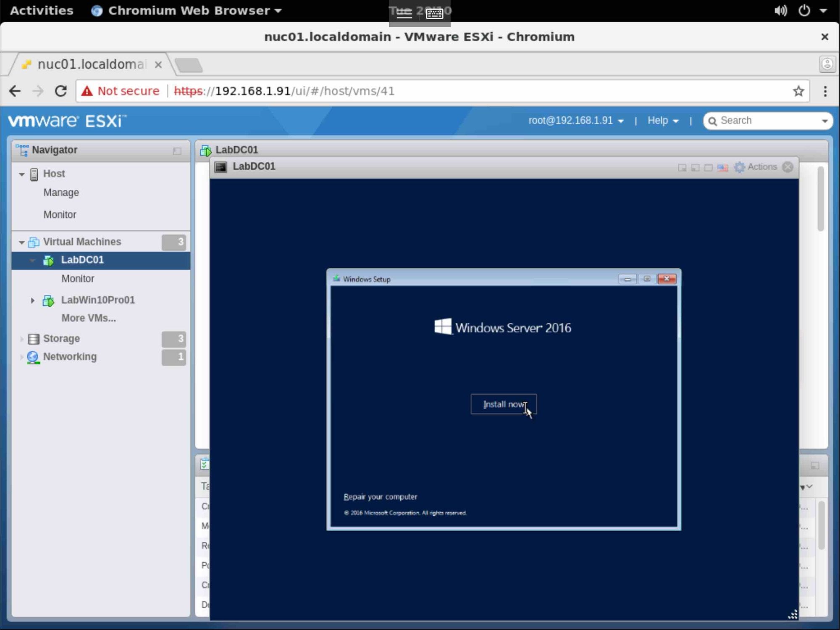Collapse the Virtual Machines tree node

click(21, 243)
